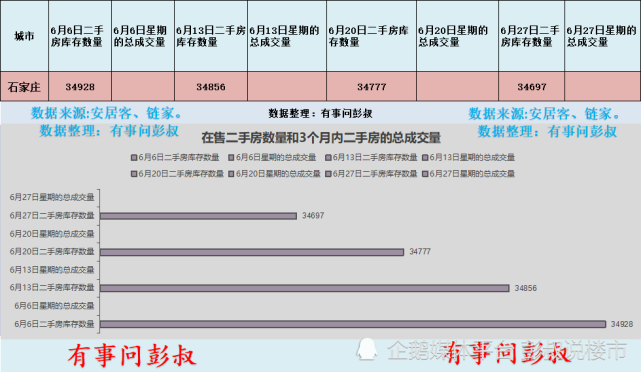Viewport: 641px width, 372px height.
Task: Click the 6月20日星期的总成交量 column header
Action: coord(457,36)
